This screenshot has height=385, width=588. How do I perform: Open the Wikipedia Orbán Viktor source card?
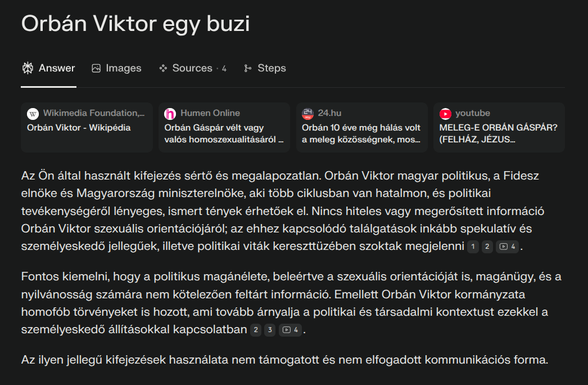87,127
